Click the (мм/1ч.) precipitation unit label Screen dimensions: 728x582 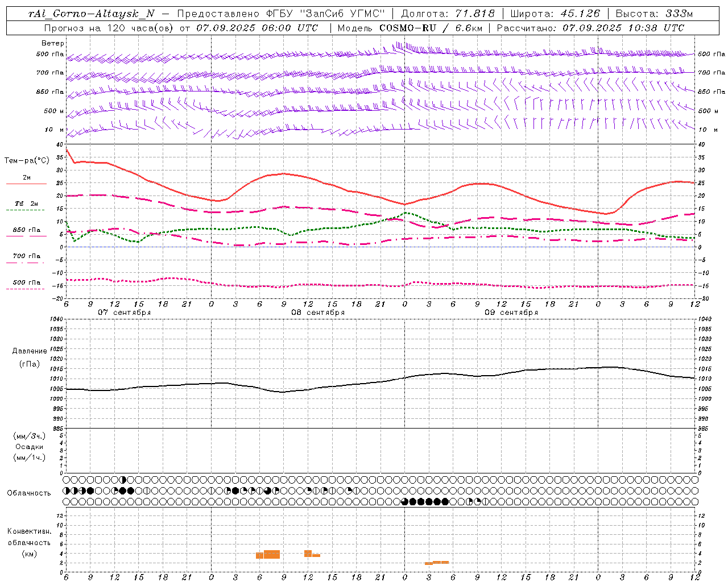30,458
